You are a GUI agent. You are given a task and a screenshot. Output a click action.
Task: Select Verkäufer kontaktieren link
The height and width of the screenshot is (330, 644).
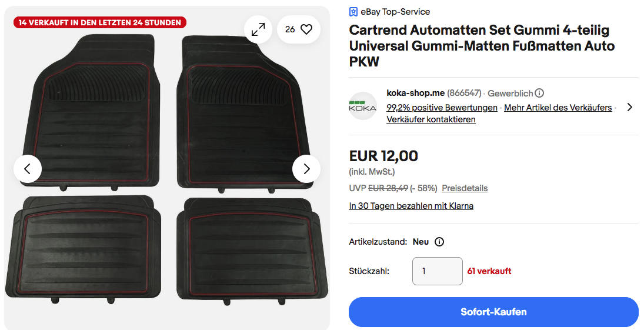tap(431, 119)
